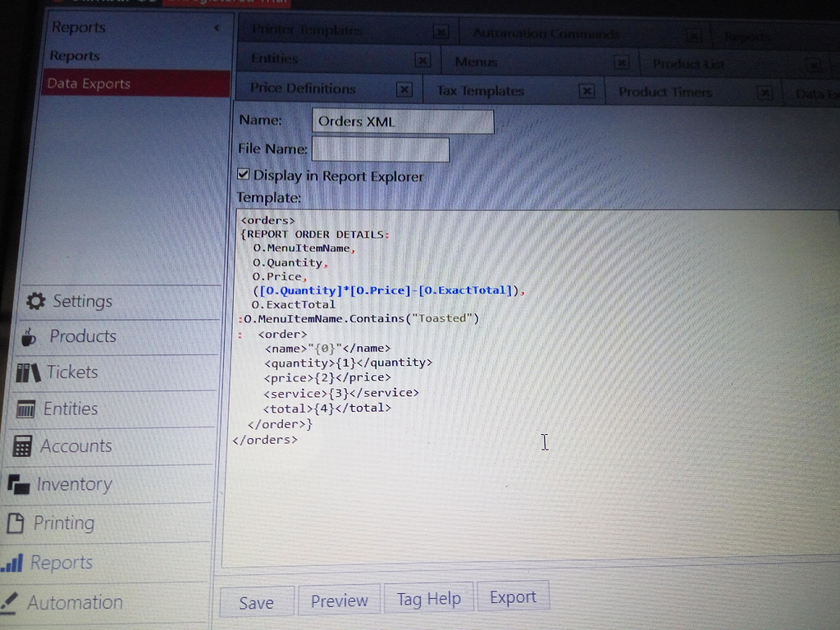Preview the export template
This screenshot has width=840, height=630.
tap(339, 600)
